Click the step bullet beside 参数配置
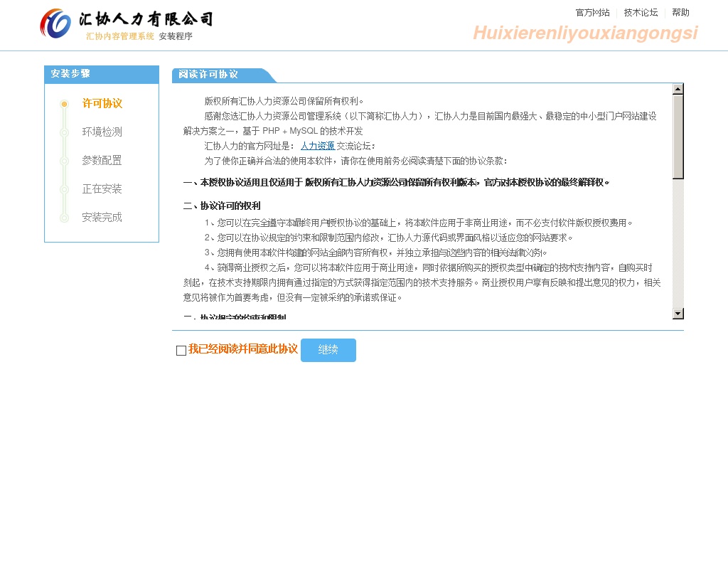728x569 pixels. click(x=64, y=161)
